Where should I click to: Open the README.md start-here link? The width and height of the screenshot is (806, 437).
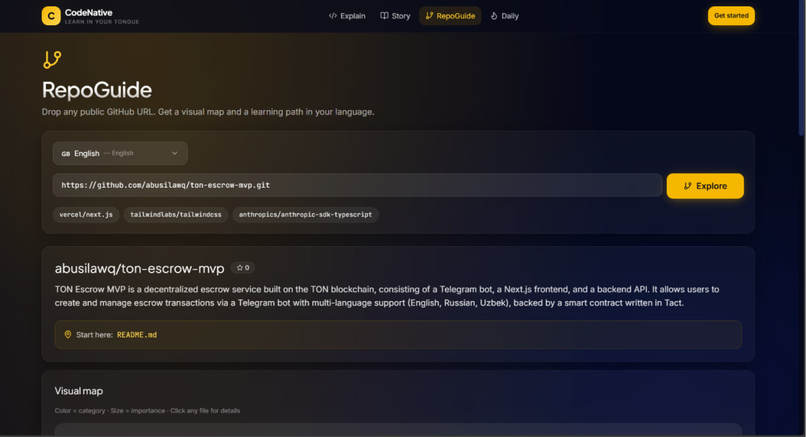click(x=137, y=335)
